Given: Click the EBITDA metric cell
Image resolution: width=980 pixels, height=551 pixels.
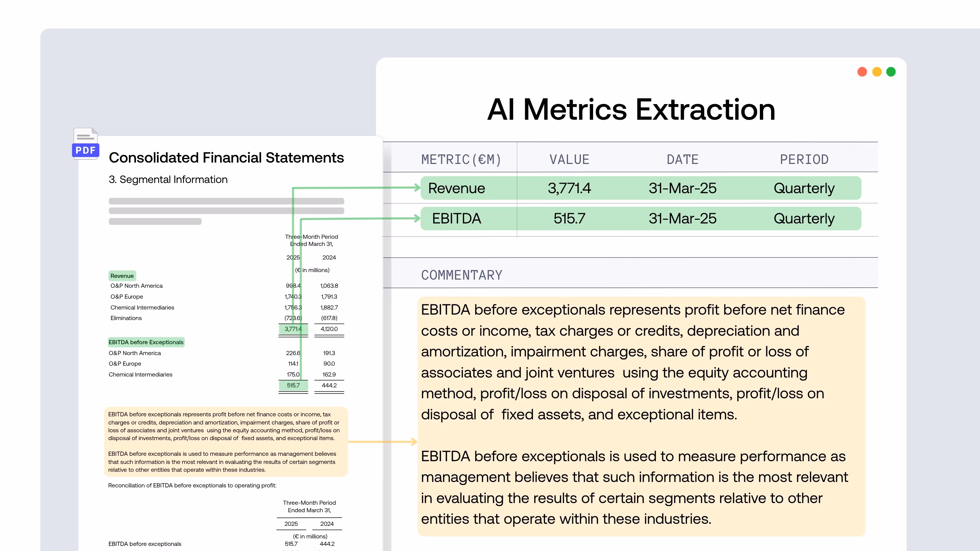Looking at the screenshot, I should (x=457, y=219).
